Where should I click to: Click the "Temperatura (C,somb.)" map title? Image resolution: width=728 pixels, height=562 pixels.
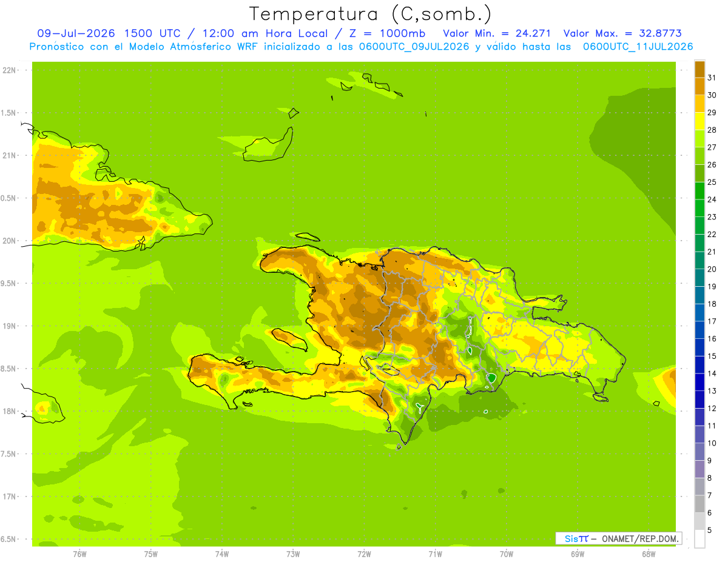point(371,14)
